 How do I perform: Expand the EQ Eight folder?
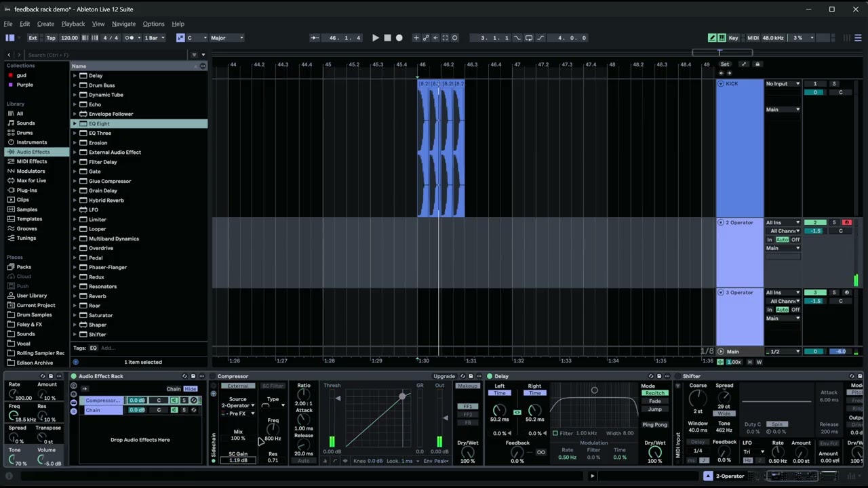click(x=75, y=124)
